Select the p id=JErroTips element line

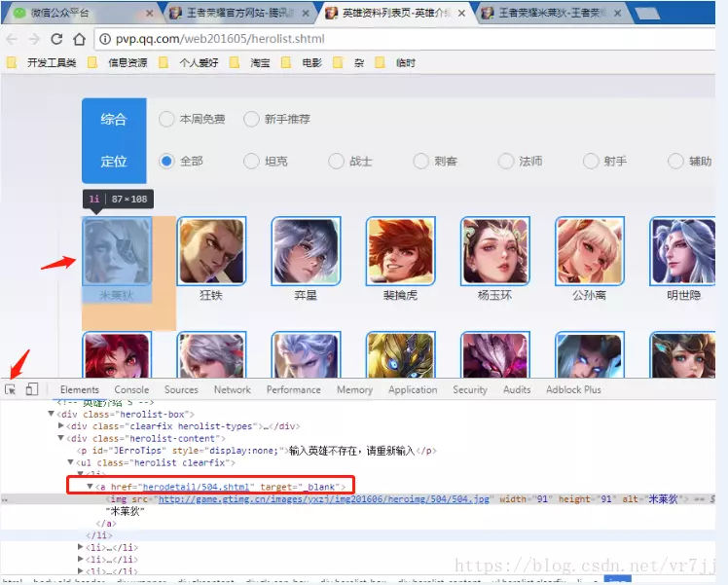257,451
